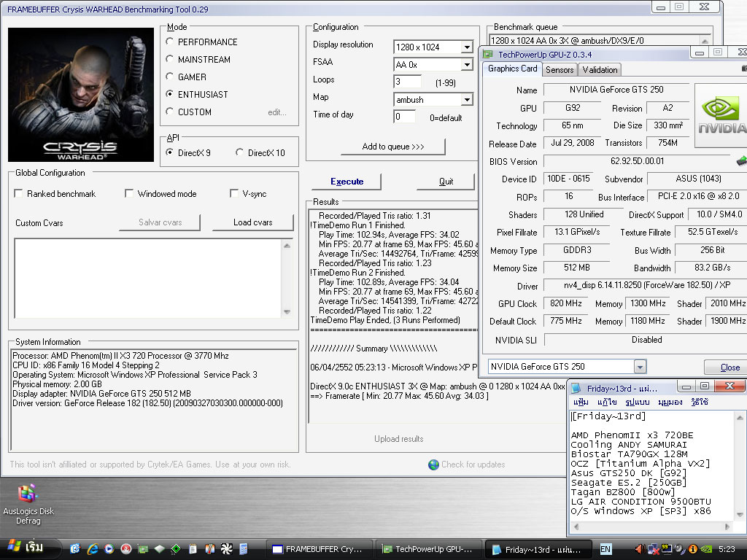The height and width of the screenshot is (560, 747).
Task: Launch Internet Explorer from quick launch
Action: click(x=92, y=548)
